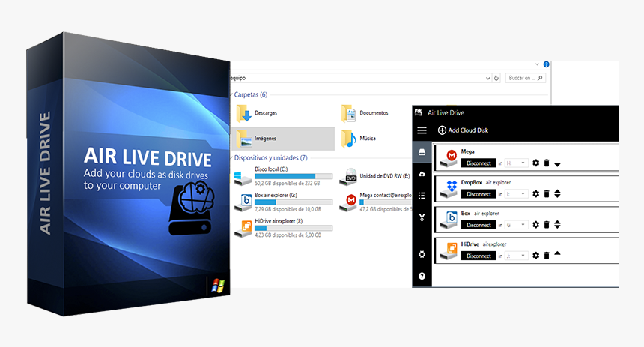Reorder Box disk with up-down arrows
This screenshot has width=644, height=347.
[557, 225]
